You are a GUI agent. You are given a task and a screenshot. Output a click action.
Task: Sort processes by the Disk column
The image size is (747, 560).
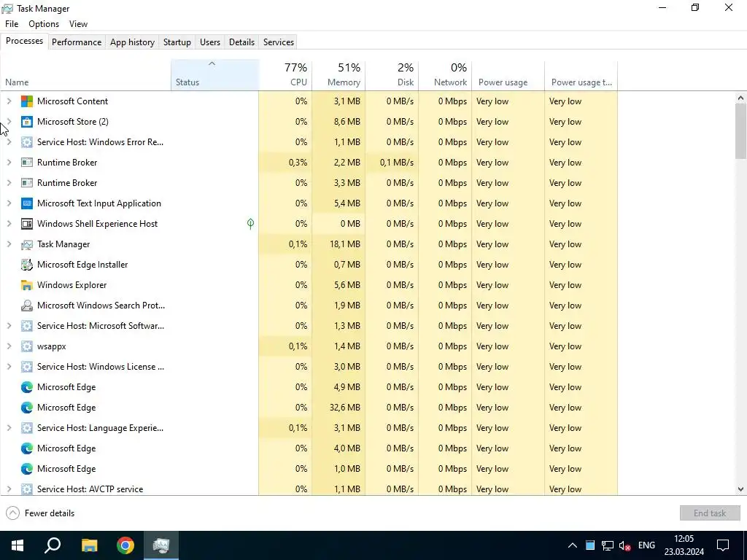pyautogui.click(x=392, y=75)
